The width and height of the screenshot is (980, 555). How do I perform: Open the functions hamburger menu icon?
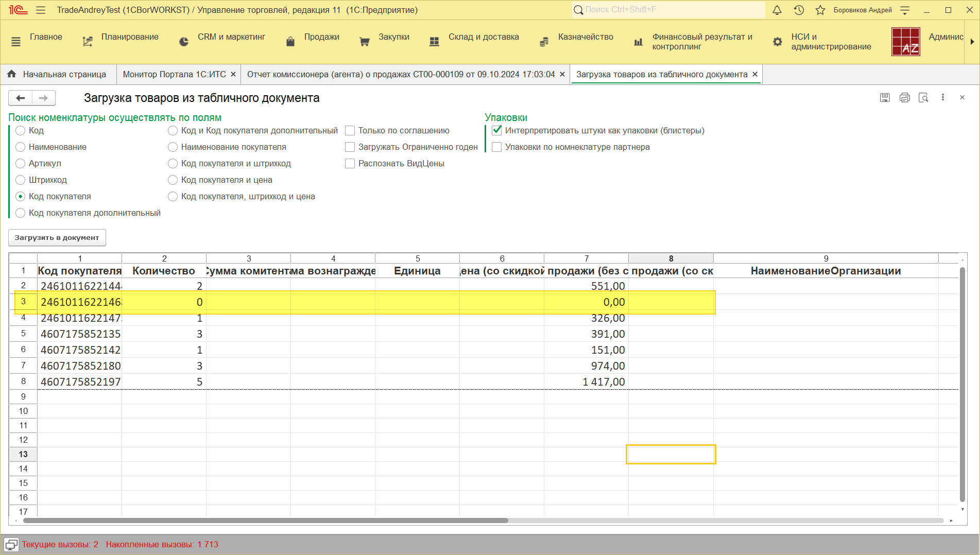(x=41, y=10)
